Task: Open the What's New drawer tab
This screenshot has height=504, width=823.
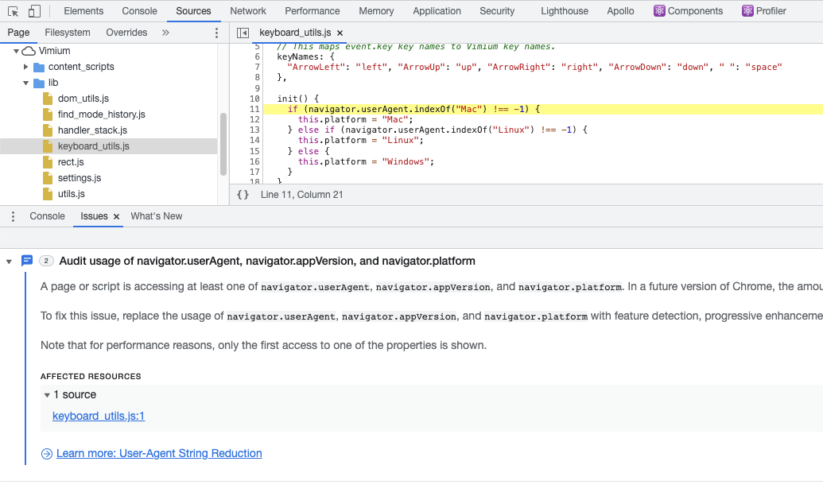Action: click(x=157, y=216)
